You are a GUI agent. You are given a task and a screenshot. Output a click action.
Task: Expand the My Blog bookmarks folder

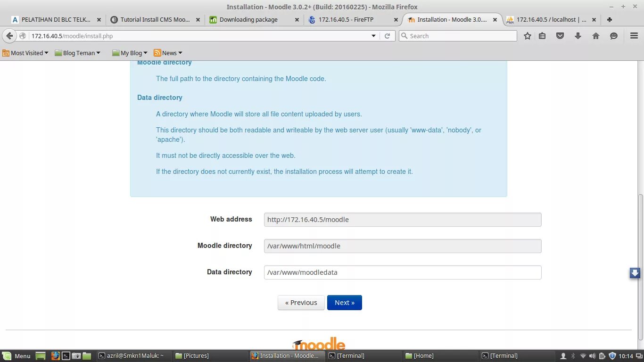point(130,53)
